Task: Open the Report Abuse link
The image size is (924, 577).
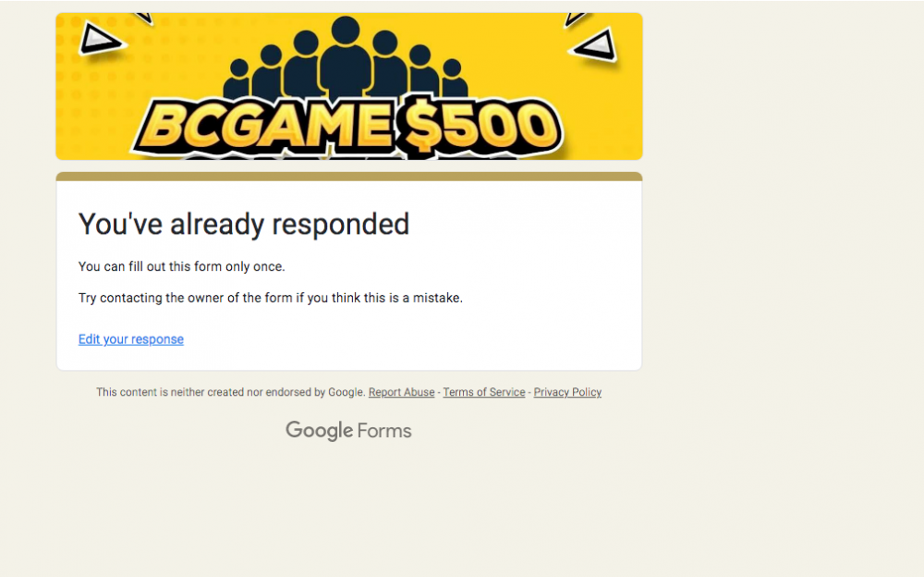Action: [401, 392]
